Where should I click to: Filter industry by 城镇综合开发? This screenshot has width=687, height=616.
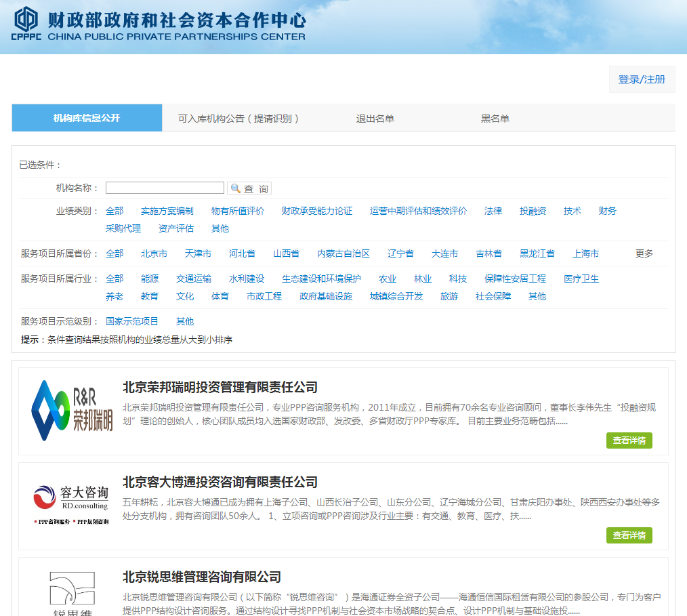396,296
